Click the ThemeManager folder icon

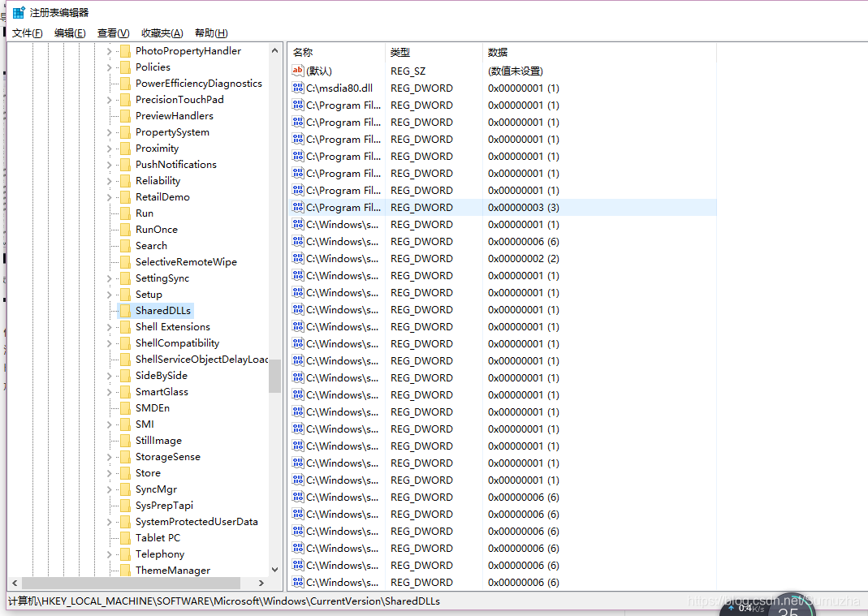[126, 571]
